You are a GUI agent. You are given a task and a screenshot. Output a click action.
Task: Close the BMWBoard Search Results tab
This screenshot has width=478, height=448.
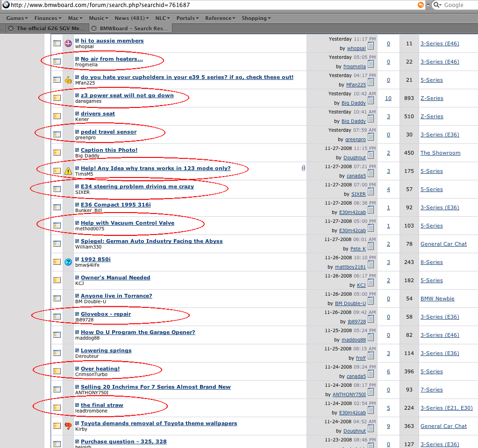click(94, 28)
